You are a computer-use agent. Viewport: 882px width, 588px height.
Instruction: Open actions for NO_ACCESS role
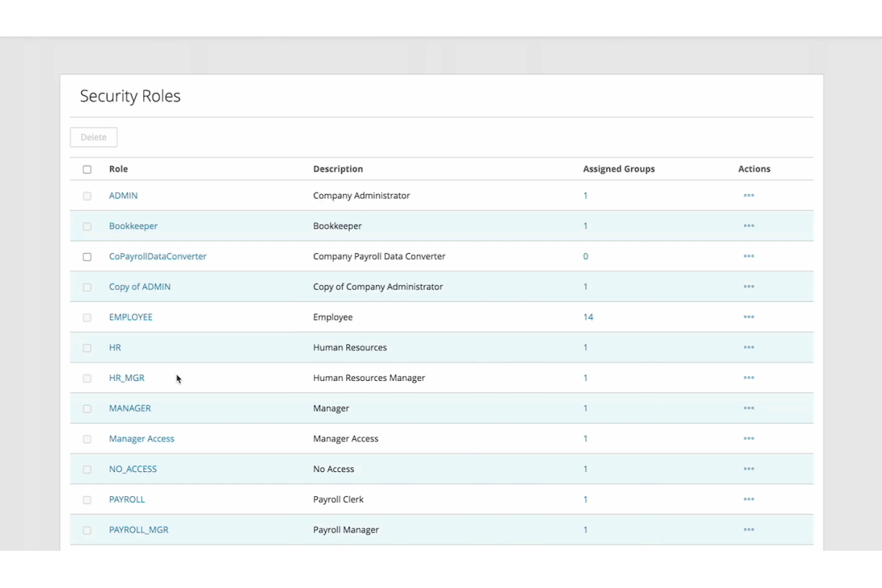point(748,469)
